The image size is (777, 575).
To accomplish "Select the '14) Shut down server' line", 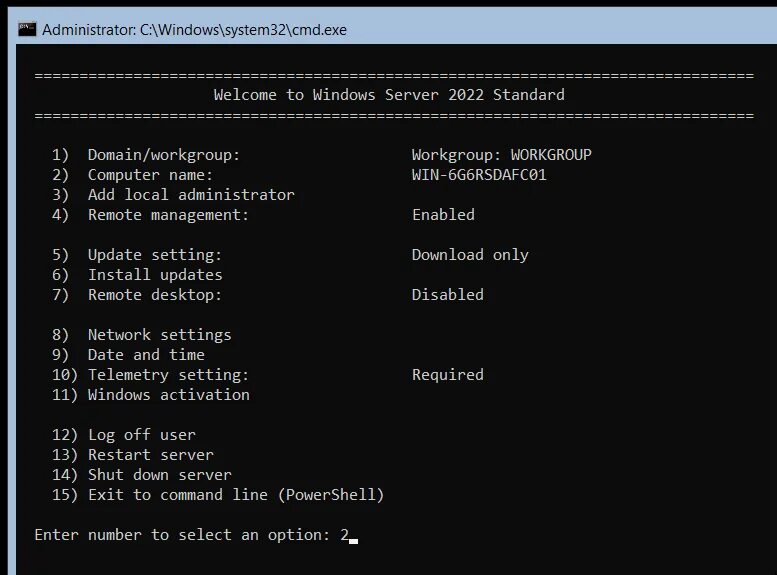I will (x=141, y=474).
